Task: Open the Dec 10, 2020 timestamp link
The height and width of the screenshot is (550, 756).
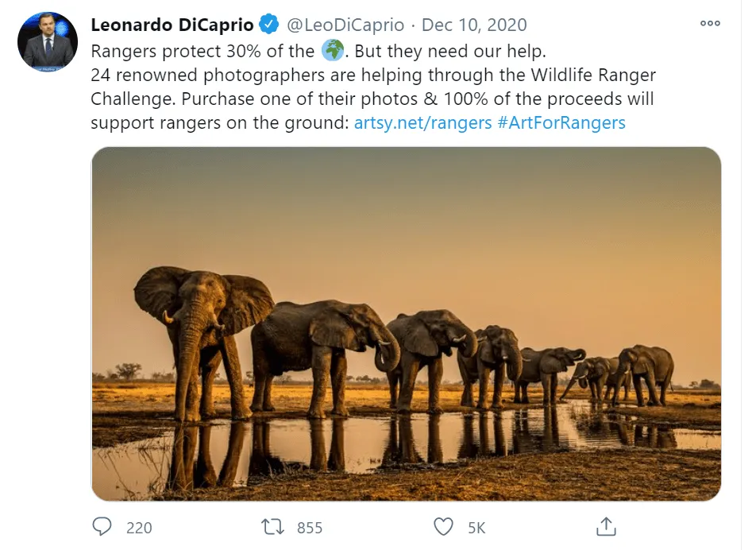Action: 474,25
